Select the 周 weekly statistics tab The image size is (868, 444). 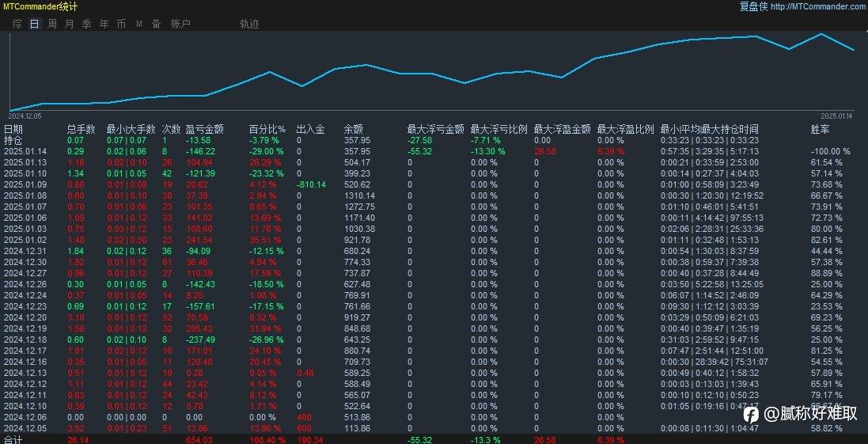[x=52, y=24]
